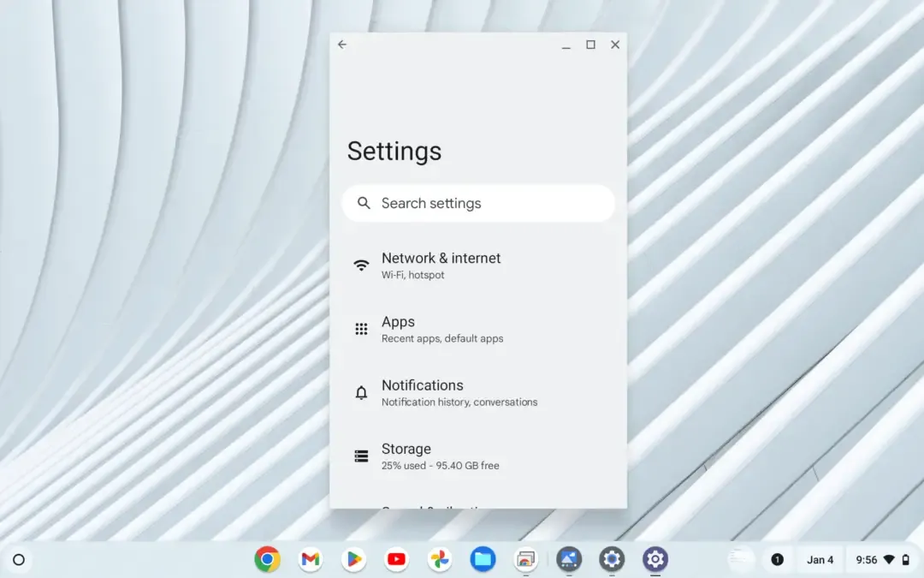Open Google Photos pinwheel from the shelf
924x578 pixels.
pos(440,559)
